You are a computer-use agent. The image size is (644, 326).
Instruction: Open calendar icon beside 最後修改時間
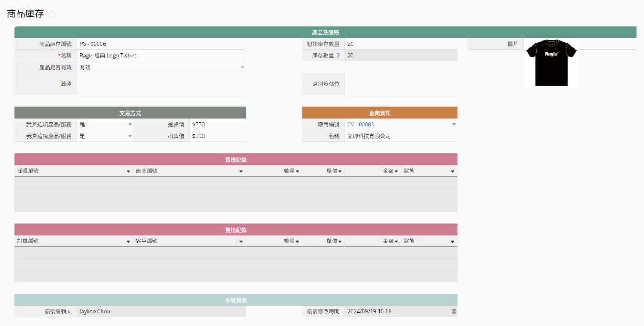click(x=454, y=311)
